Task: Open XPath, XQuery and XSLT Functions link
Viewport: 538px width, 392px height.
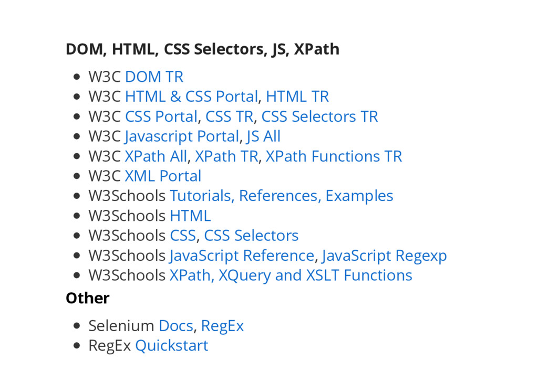Action: pyautogui.click(x=291, y=276)
